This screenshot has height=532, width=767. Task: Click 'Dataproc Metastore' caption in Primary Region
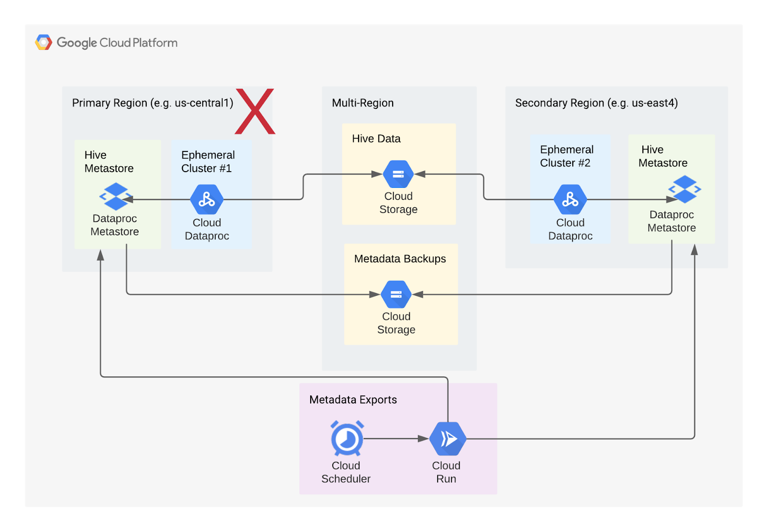pyautogui.click(x=115, y=225)
